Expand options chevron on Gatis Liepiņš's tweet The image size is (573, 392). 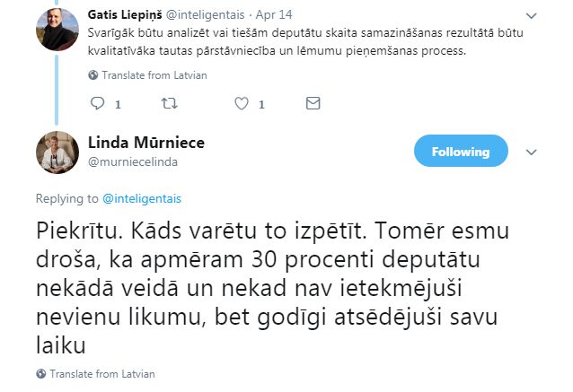tap(530, 16)
